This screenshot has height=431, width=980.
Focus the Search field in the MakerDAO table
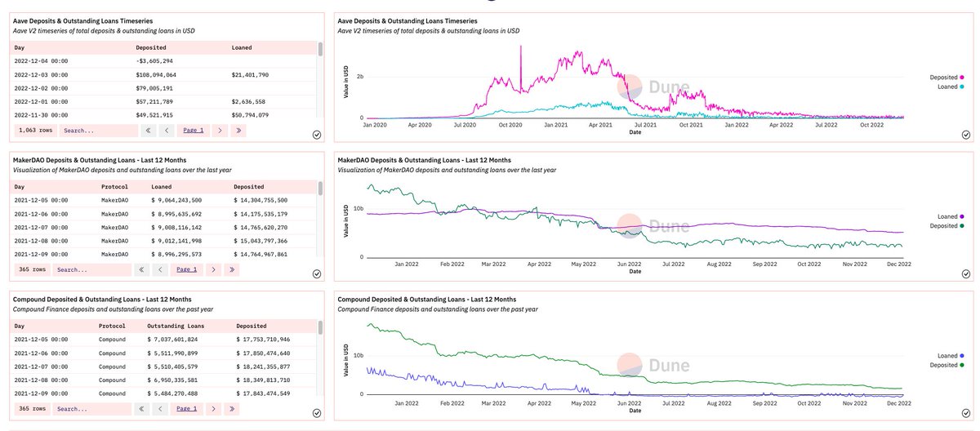[92, 269]
